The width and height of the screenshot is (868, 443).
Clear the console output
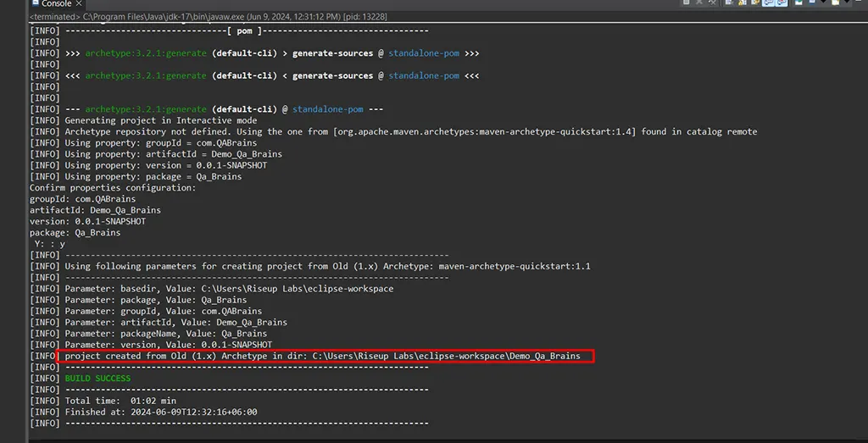[727, 3]
